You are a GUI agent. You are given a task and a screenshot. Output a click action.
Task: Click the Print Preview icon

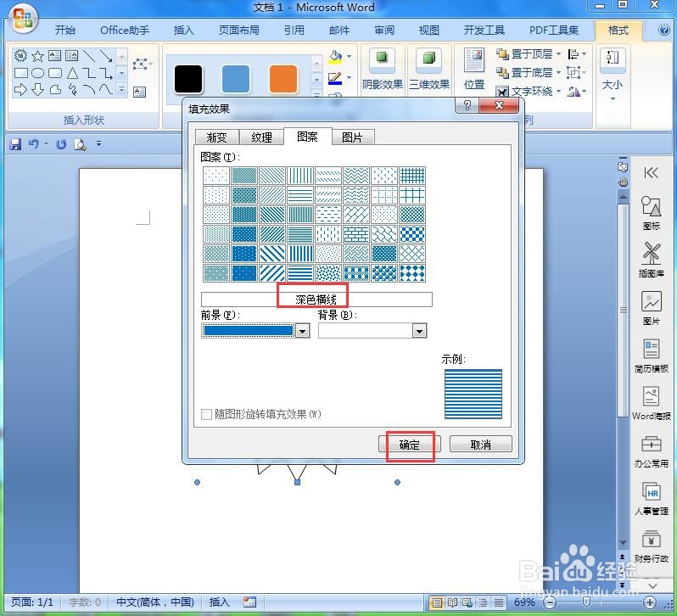pyautogui.click(x=80, y=143)
